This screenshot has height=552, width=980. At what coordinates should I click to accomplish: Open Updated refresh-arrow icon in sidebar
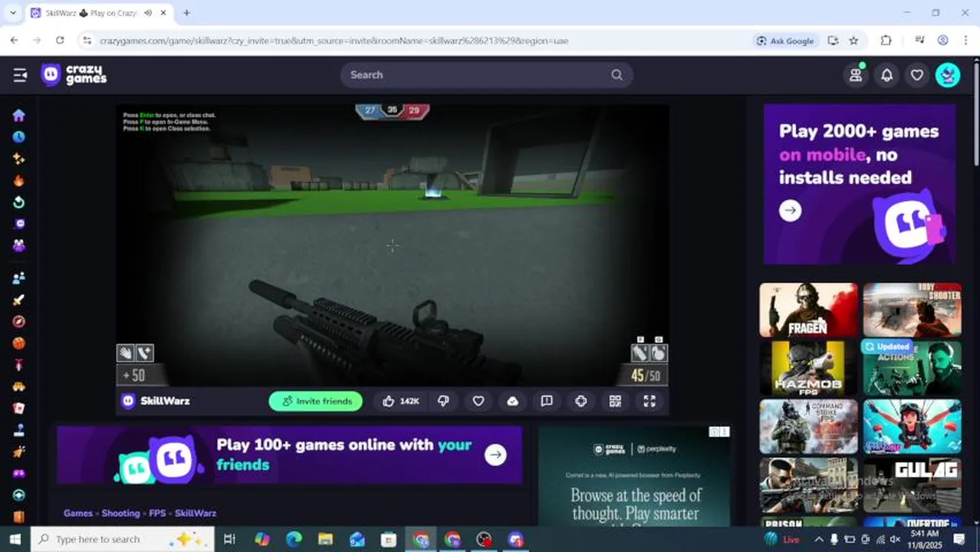pyautogui.click(x=18, y=202)
